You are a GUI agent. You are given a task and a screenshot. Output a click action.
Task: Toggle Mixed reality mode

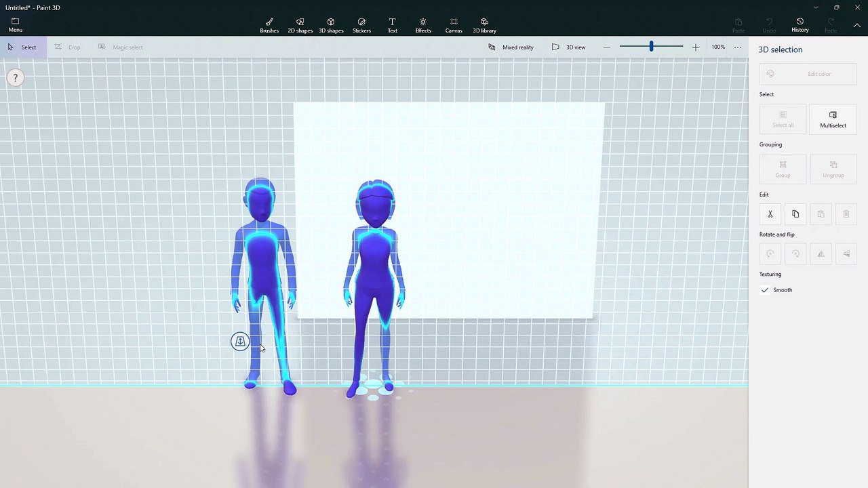point(511,47)
